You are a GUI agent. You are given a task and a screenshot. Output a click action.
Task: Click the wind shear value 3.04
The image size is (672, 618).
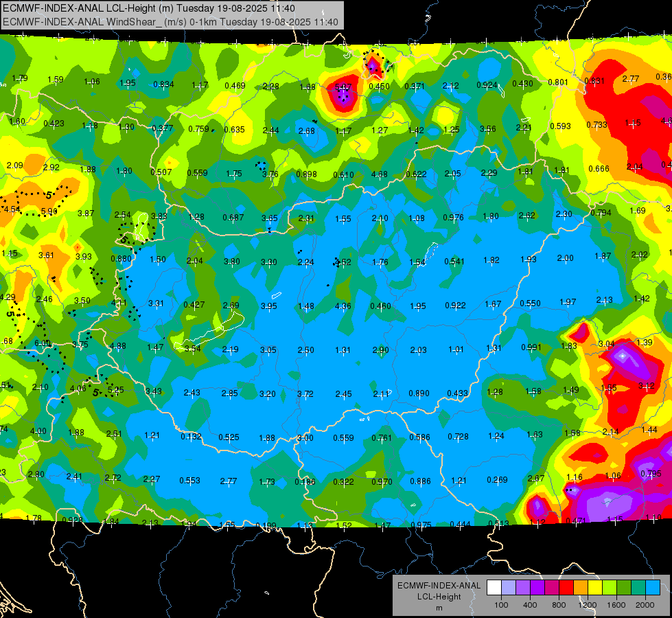606,343
